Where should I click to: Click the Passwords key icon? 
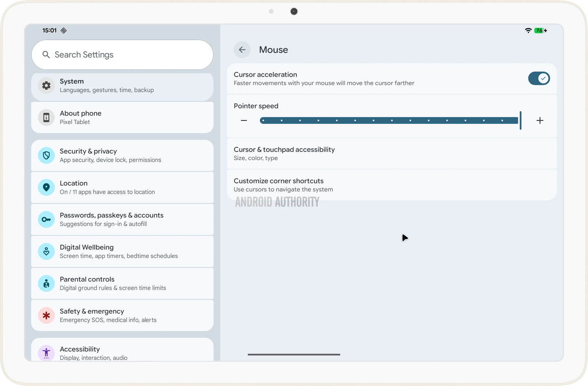click(x=47, y=219)
